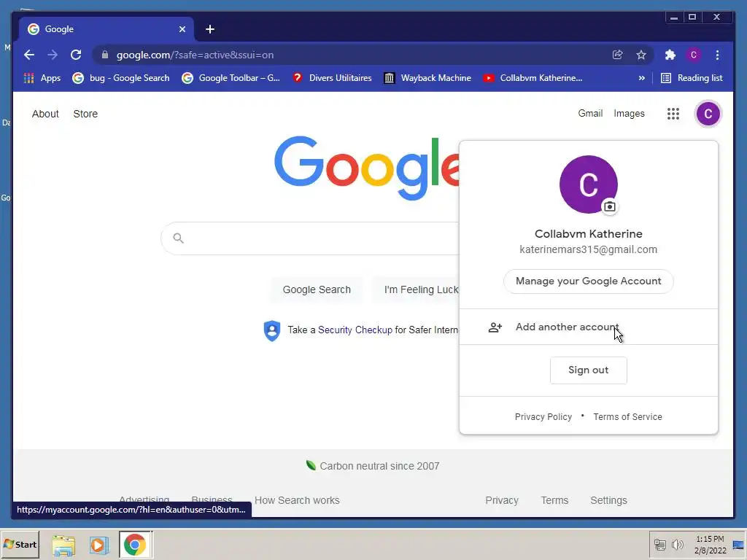
Task: Open Images link
Action: [629, 113]
